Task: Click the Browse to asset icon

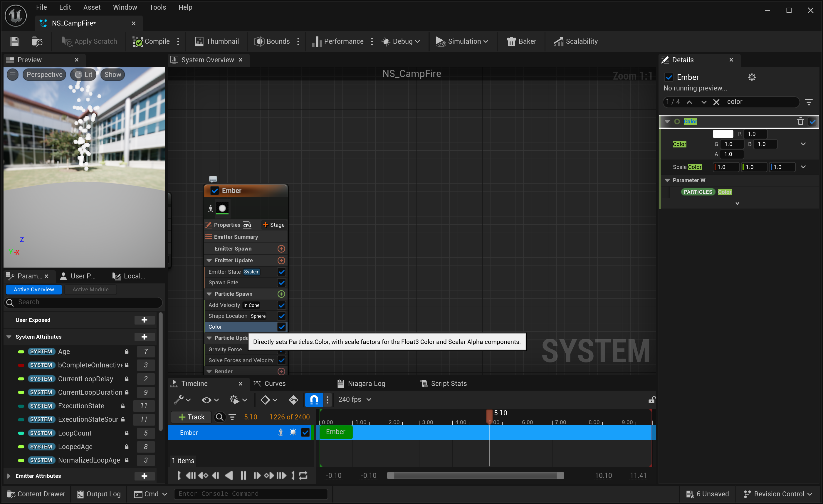Action: coord(37,41)
